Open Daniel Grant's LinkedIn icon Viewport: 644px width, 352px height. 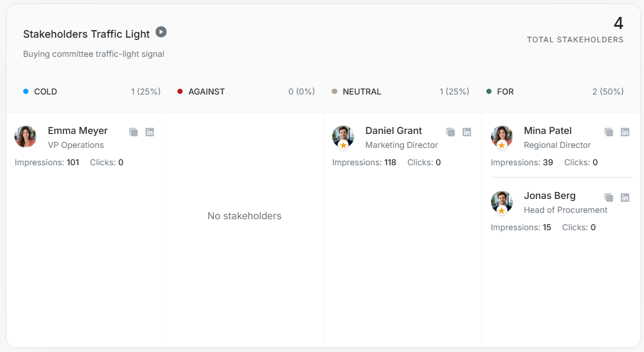467,132
